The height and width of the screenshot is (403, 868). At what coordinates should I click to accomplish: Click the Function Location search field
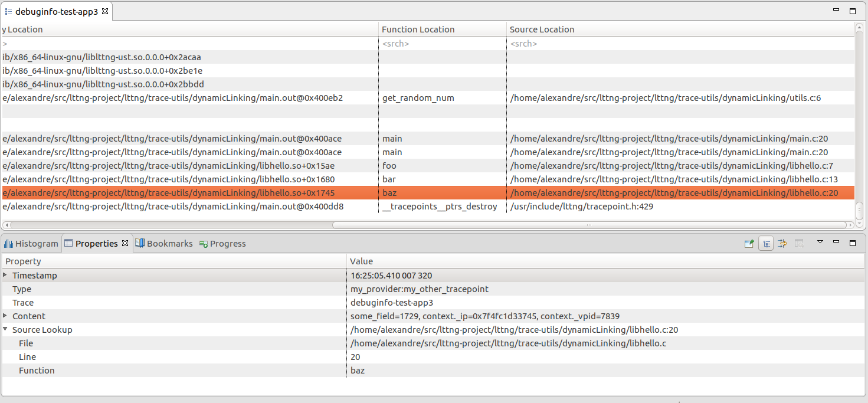pos(441,44)
